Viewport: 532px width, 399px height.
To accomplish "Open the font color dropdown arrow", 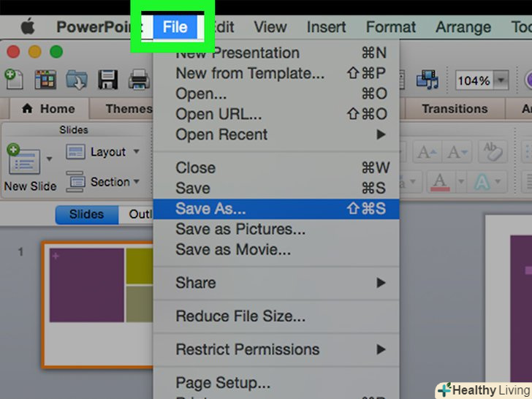I will click(460, 180).
